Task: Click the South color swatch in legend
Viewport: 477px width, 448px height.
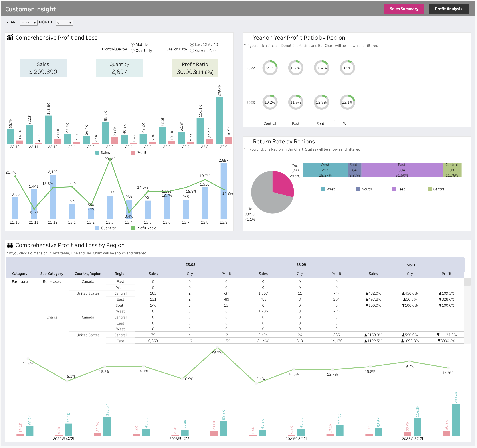Action: point(358,189)
